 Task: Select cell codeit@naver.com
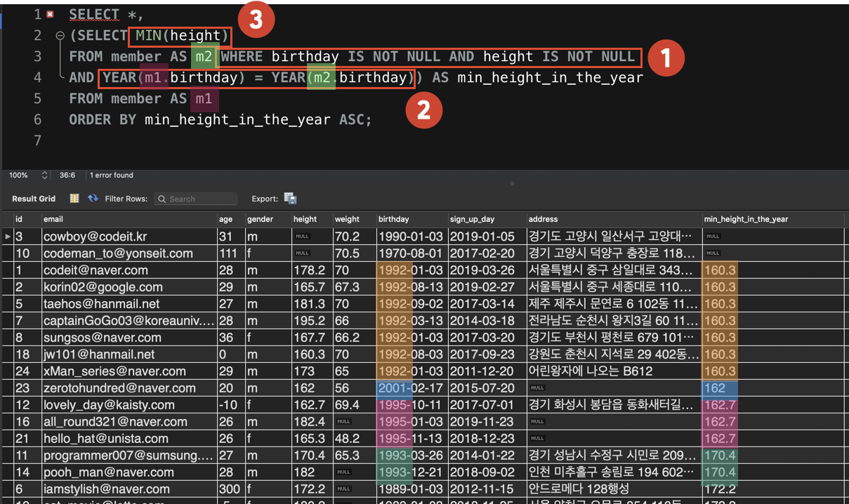tap(129, 270)
